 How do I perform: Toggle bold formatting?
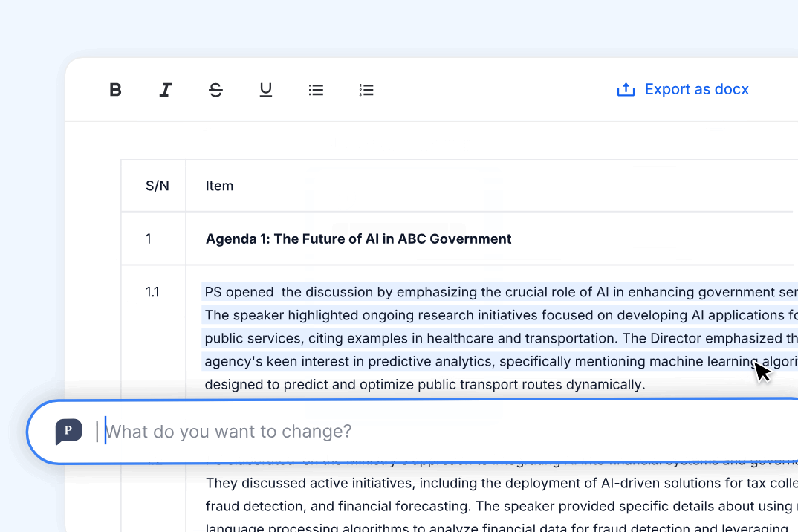coord(115,90)
